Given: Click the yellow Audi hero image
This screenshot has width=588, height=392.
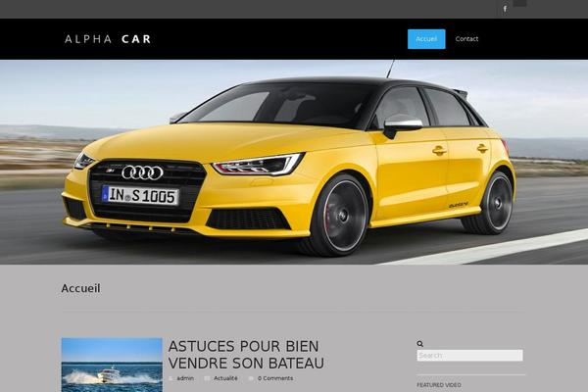Looking at the screenshot, I should coord(294,162).
